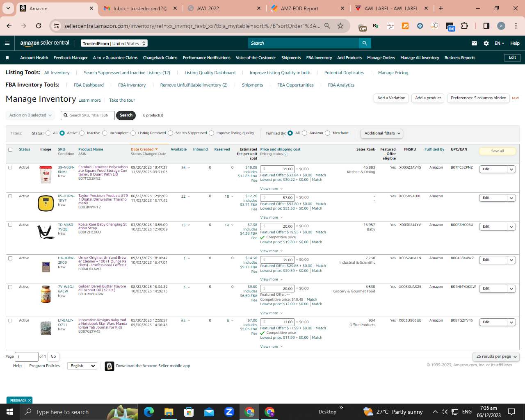Select the Koala Kare row checkbox

(10, 225)
